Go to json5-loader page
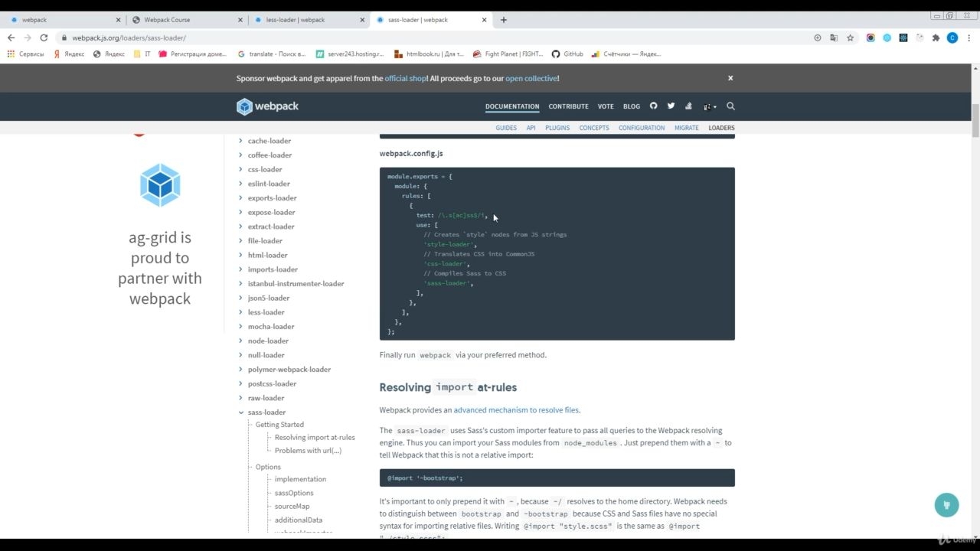Screen dimensions: 980x551 [269, 298]
